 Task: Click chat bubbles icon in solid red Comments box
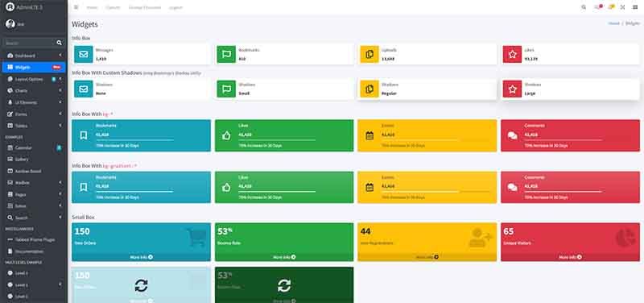512,135
